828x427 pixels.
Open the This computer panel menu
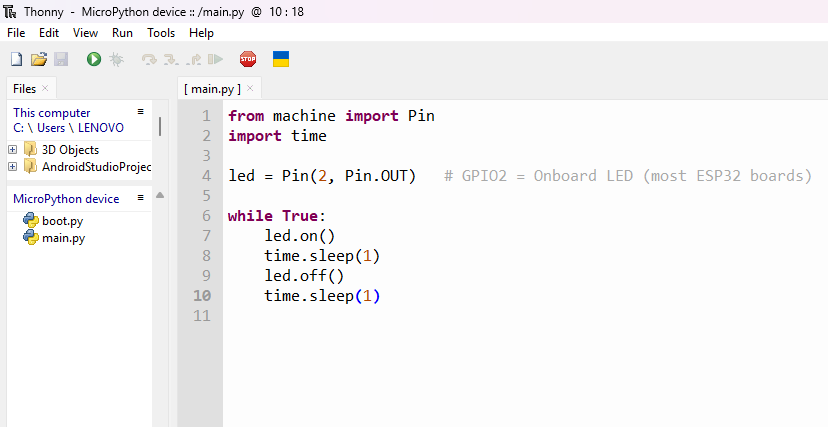tap(141, 112)
